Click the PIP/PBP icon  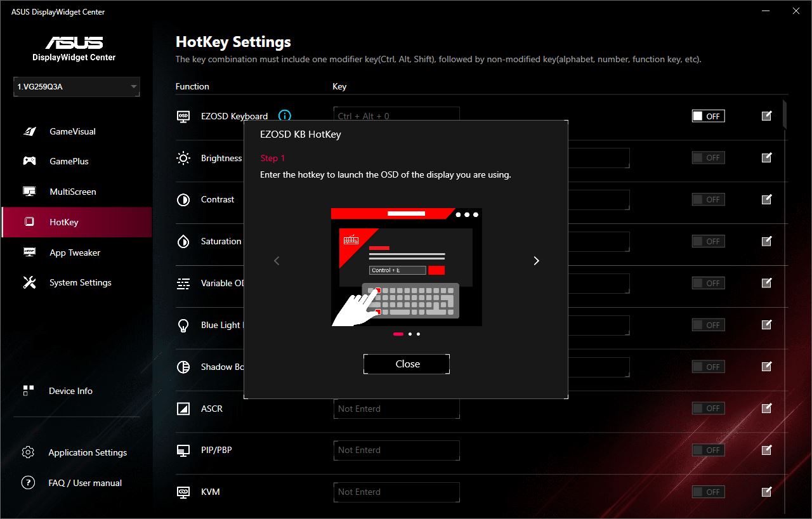tap(183, 450)
